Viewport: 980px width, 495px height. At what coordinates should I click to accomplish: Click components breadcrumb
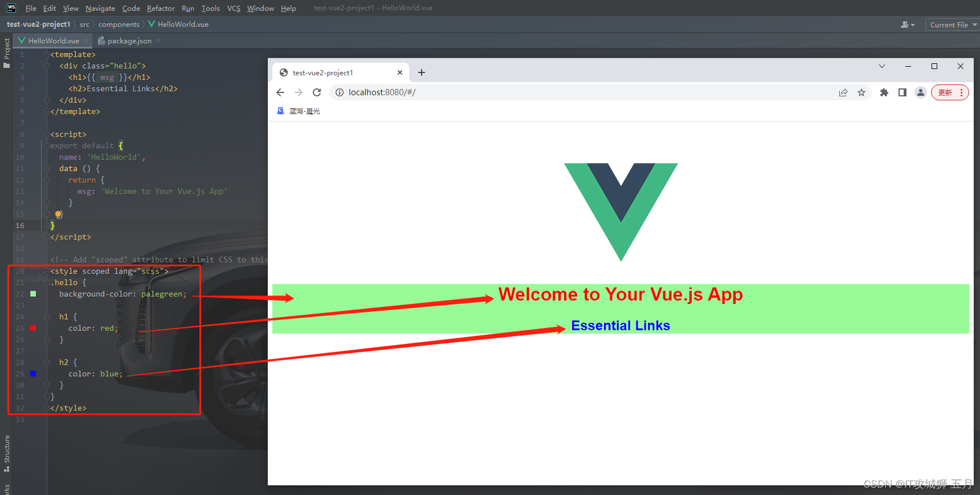click(x=119, y=25)
